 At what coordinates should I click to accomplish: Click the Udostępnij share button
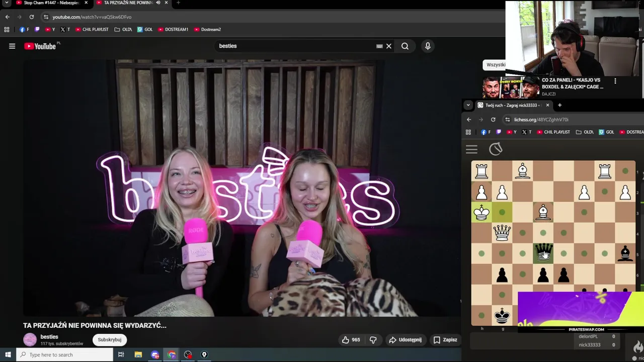click(405, 340)
